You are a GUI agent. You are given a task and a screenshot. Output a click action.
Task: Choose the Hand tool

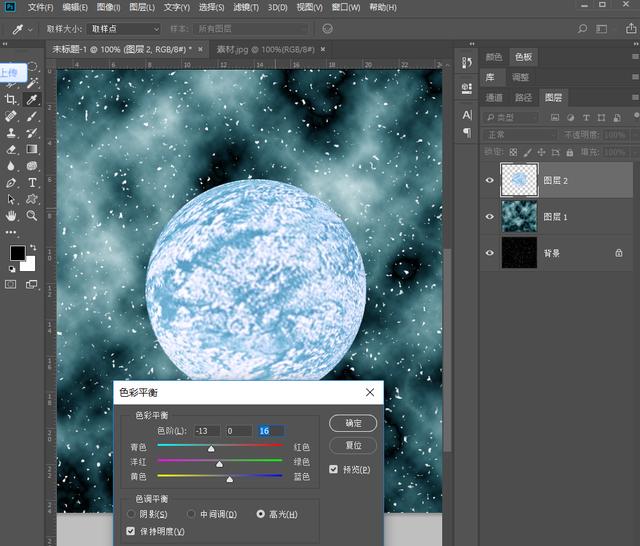11,215
